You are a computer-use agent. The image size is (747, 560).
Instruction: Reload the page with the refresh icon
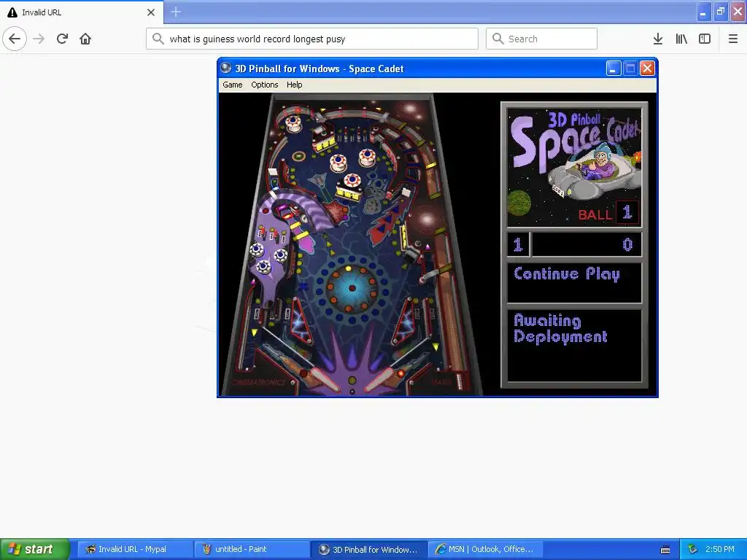point(62,39)
